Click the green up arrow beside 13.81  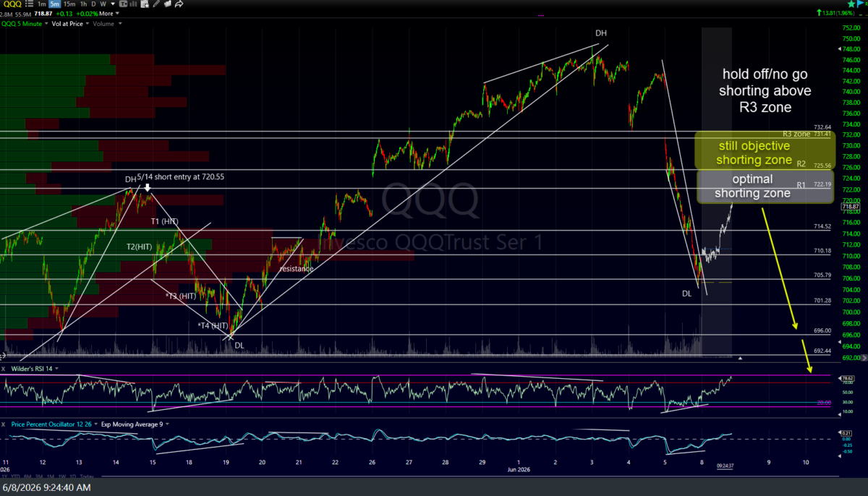[x=819, y=12]
